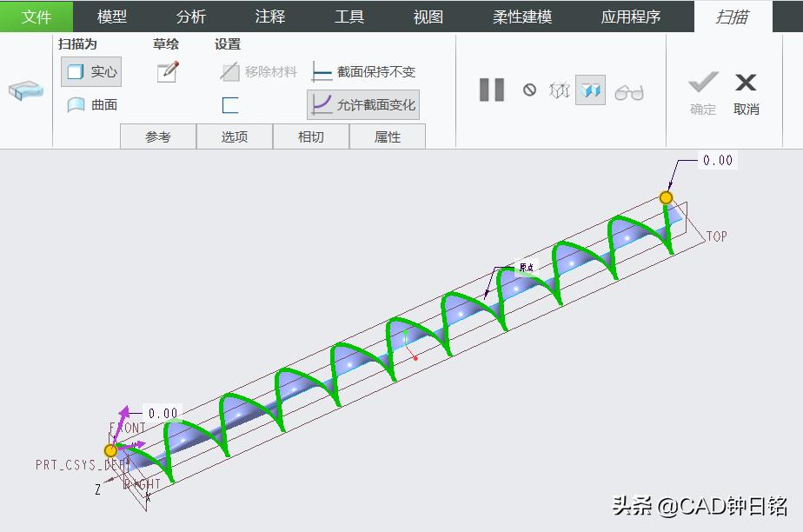This screenshot has height=532, width=803.
Task: Click the thin sketch option icon
Action: [x=229, y=103]
